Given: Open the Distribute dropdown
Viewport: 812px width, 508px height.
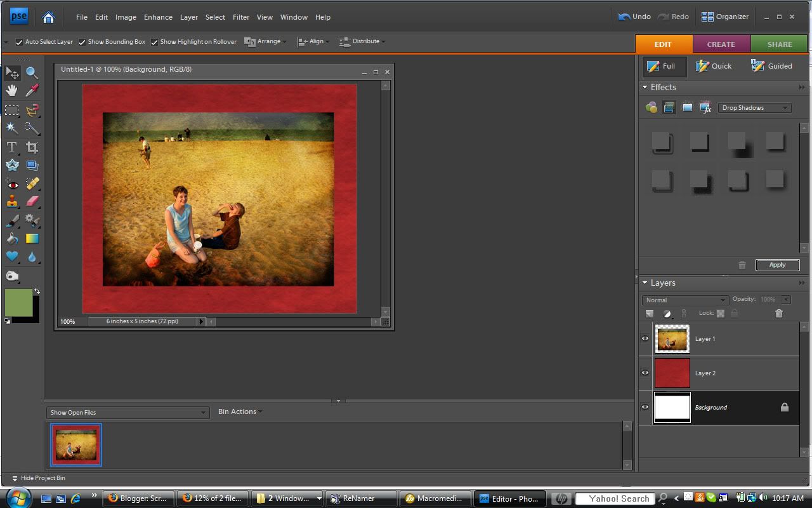Looking at the screenshot, I should click(362, 41).
